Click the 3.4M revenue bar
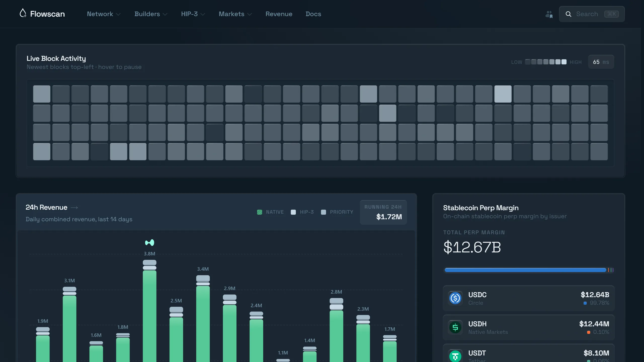Image resolution: width=644 pixels, height=362 pixels. 203,319
